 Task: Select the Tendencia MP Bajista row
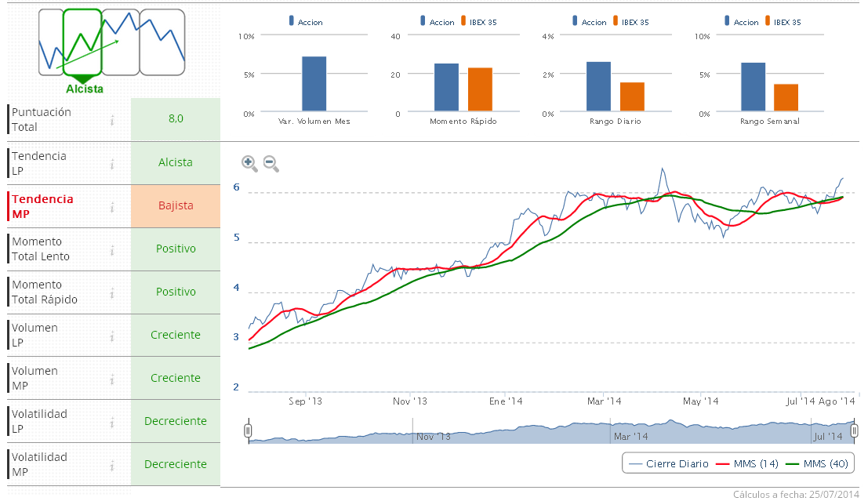[x=176, y=206]
